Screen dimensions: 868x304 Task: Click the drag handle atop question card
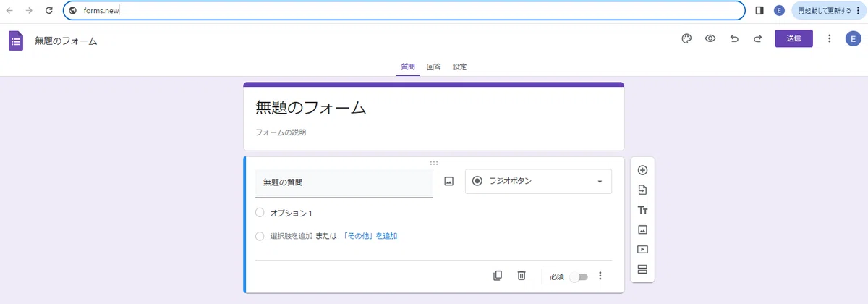434,163
